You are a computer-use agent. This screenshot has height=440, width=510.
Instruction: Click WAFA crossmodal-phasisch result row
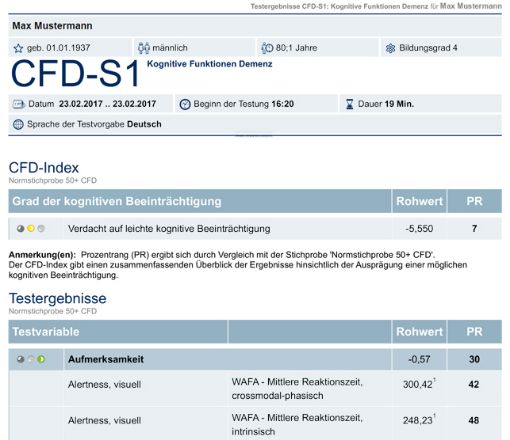[255, 388]
